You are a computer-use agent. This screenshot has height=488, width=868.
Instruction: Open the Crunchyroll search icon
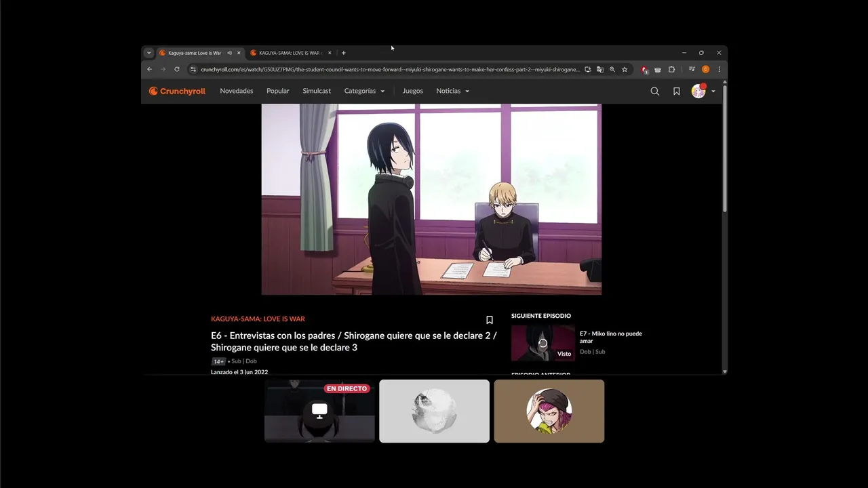pos(654,91)
